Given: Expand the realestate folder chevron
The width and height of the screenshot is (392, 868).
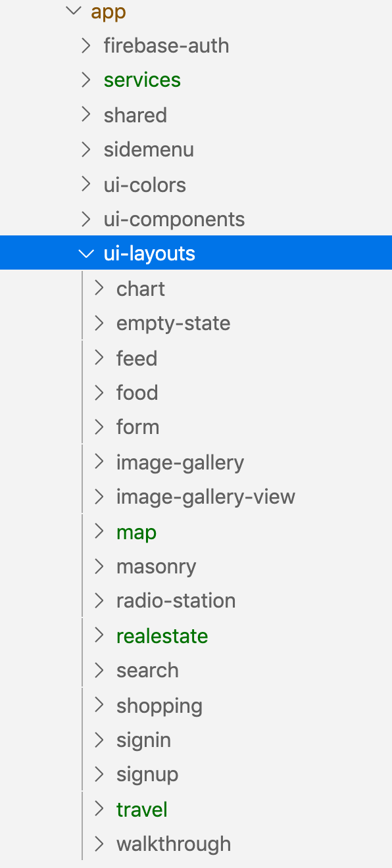Looking at the screenshot, I should click(x=99, y=636).
